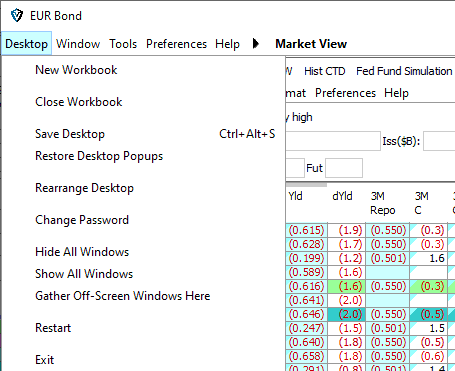
Task: Open the Window menu
Action: pyautogui.click(x=78, y=44)
